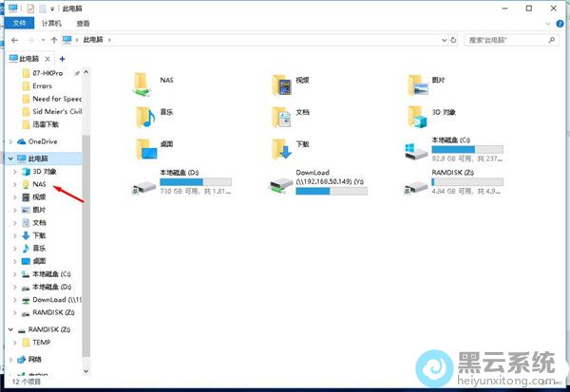
Task: Select 3D 对象 in the navigation tree
Action: coord(44,172)
